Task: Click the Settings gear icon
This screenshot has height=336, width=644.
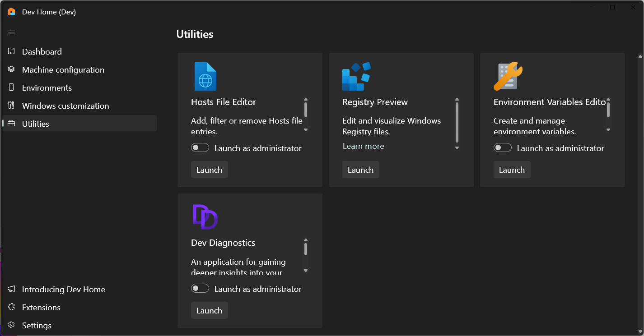Action: (x=12, y=325)
